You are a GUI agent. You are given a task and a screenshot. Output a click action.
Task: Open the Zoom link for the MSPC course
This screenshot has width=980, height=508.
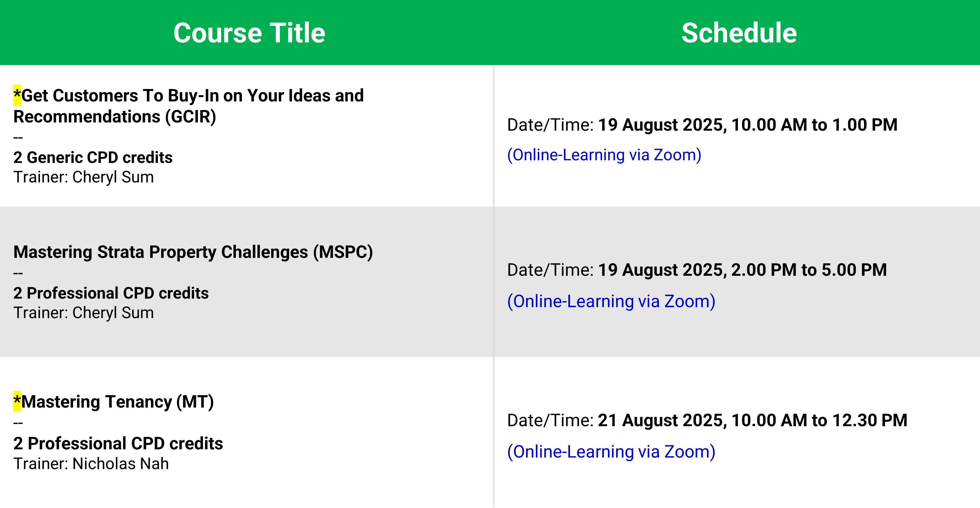pyautogui.click(x=611, y=301)
